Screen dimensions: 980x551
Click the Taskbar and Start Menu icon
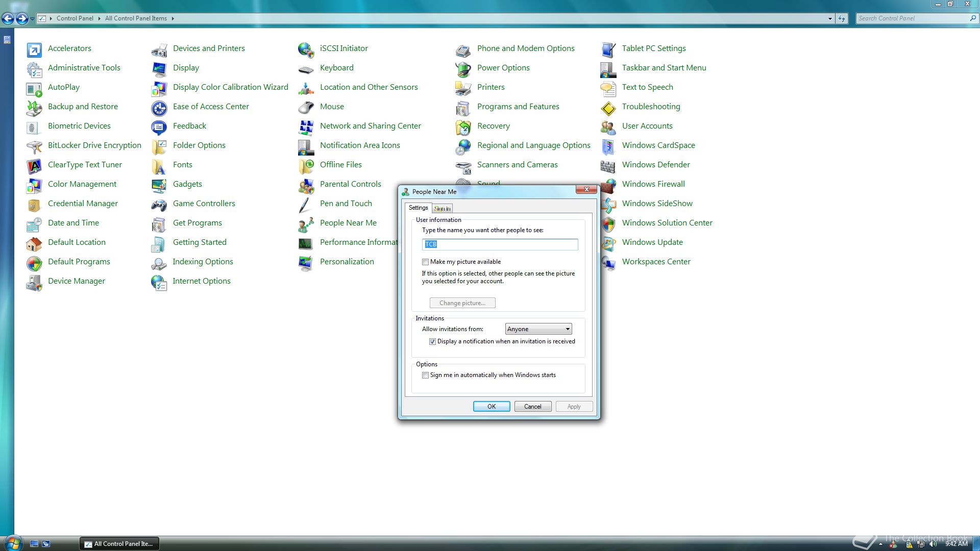coord(608,69)
